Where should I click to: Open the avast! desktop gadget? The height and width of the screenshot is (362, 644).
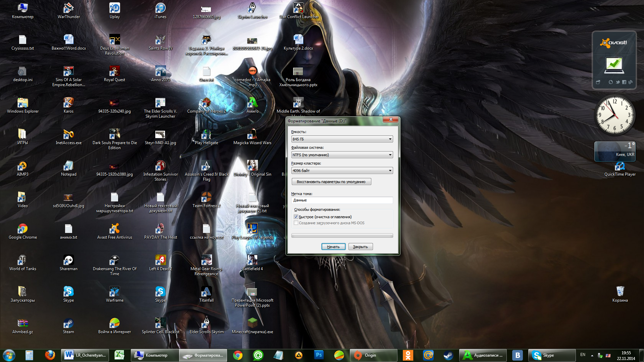coord(614,60)
